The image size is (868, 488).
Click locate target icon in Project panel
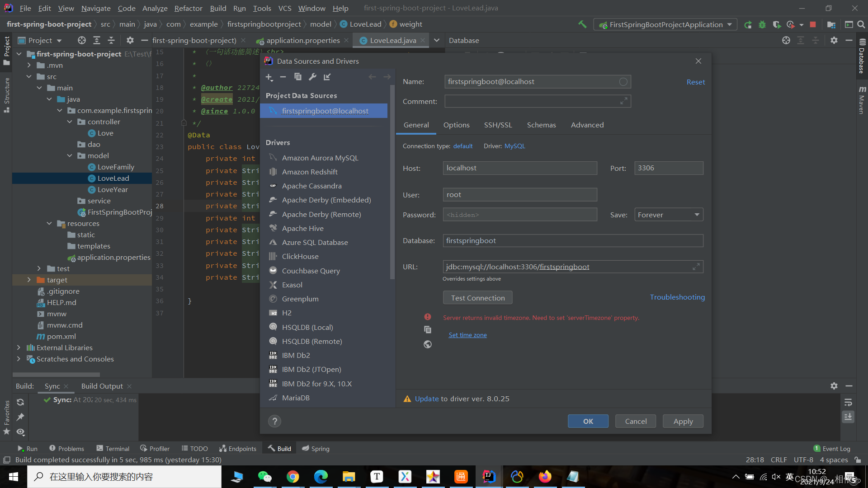tap(82, 41)
